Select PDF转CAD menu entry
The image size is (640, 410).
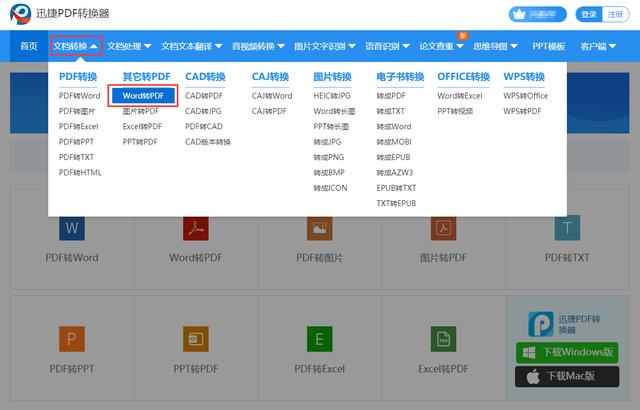[x=204, y=126]
